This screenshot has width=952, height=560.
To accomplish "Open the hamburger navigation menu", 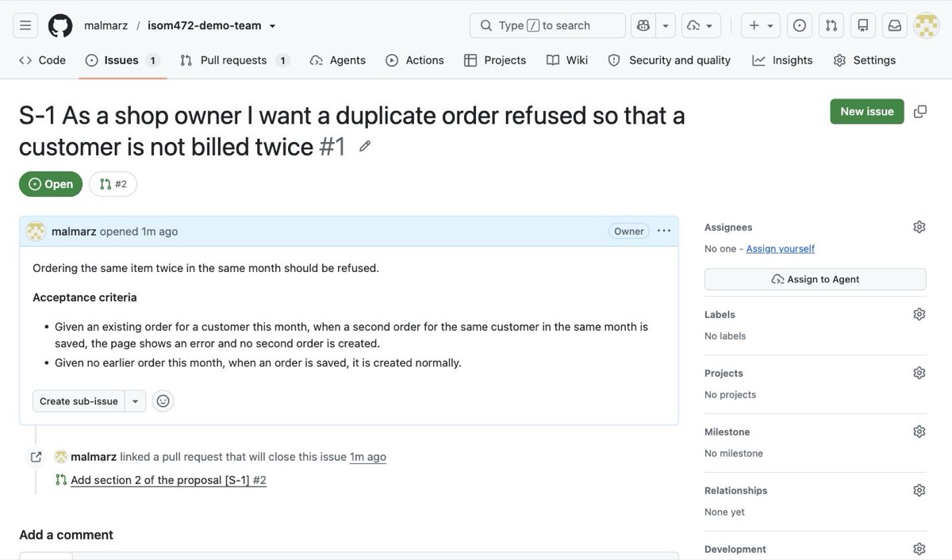I will click(x=25, y=25).
